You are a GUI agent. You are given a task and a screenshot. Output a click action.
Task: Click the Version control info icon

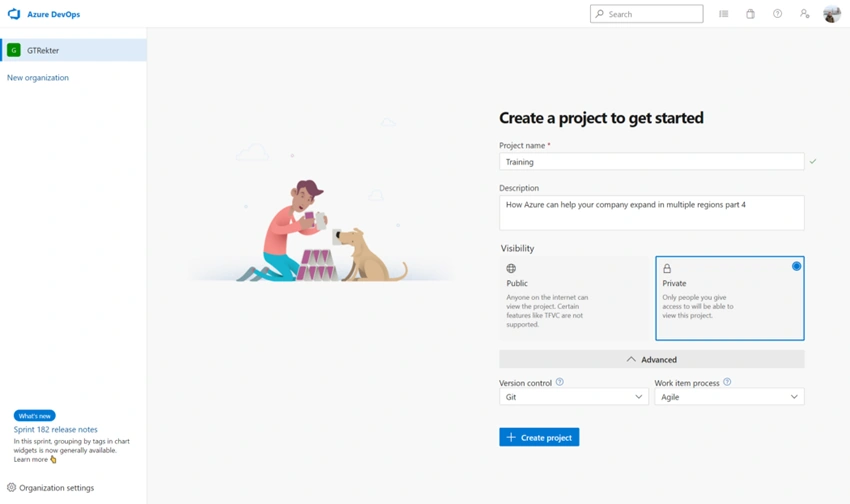559,382
